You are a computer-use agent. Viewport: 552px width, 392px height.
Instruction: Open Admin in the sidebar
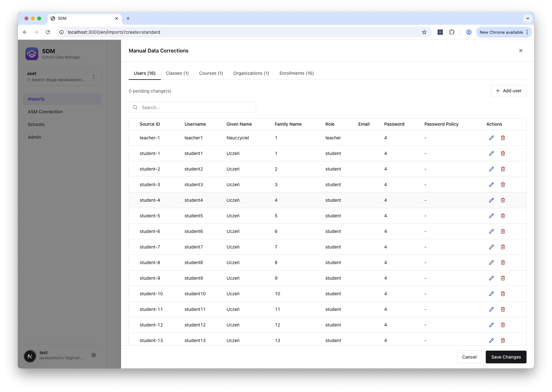coord(62,137)
